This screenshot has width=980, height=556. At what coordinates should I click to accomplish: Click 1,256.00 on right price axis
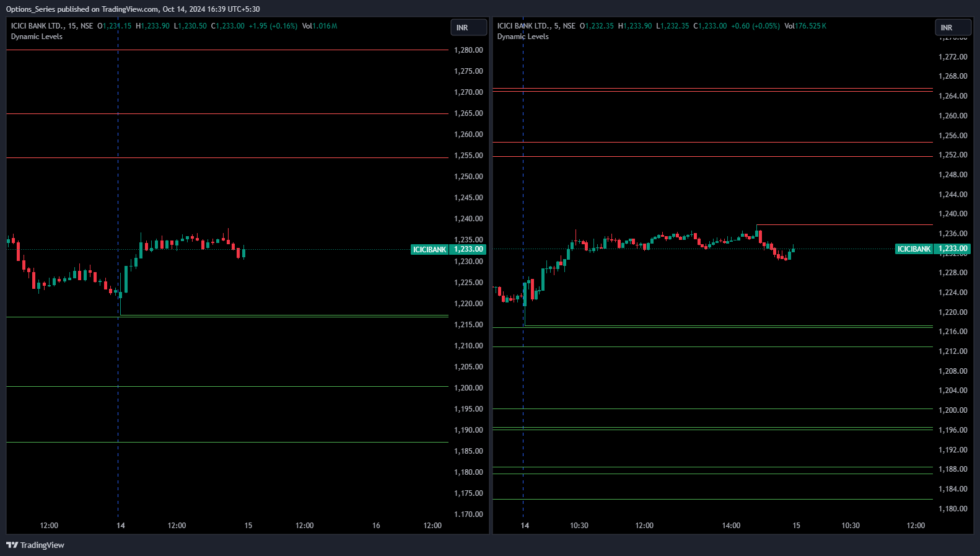click(953, 136)
